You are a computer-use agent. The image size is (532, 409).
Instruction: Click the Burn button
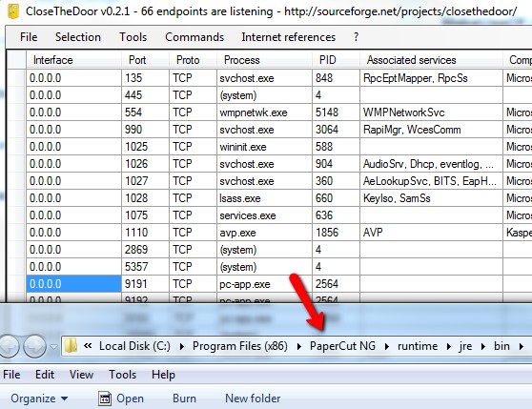184,399
